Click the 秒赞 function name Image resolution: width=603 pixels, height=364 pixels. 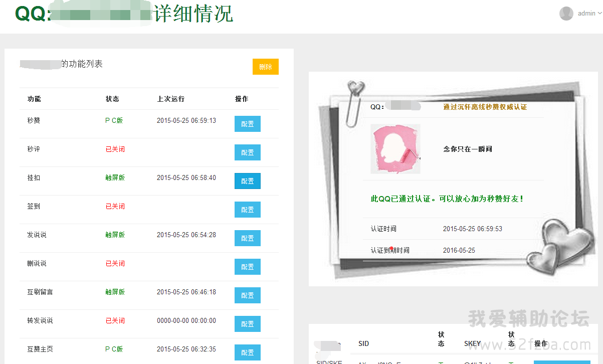click(34, 120)
